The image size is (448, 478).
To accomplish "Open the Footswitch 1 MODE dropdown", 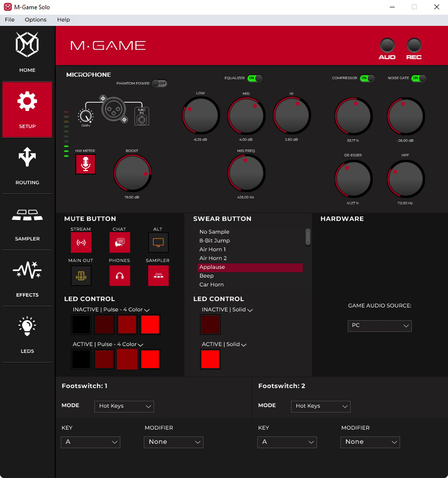I will tap(124, 406).
